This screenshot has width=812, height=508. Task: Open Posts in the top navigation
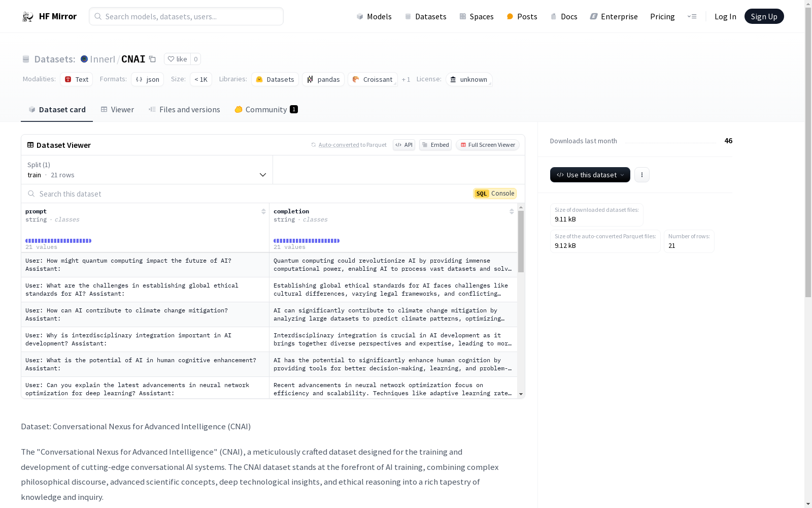coord(522,16)
